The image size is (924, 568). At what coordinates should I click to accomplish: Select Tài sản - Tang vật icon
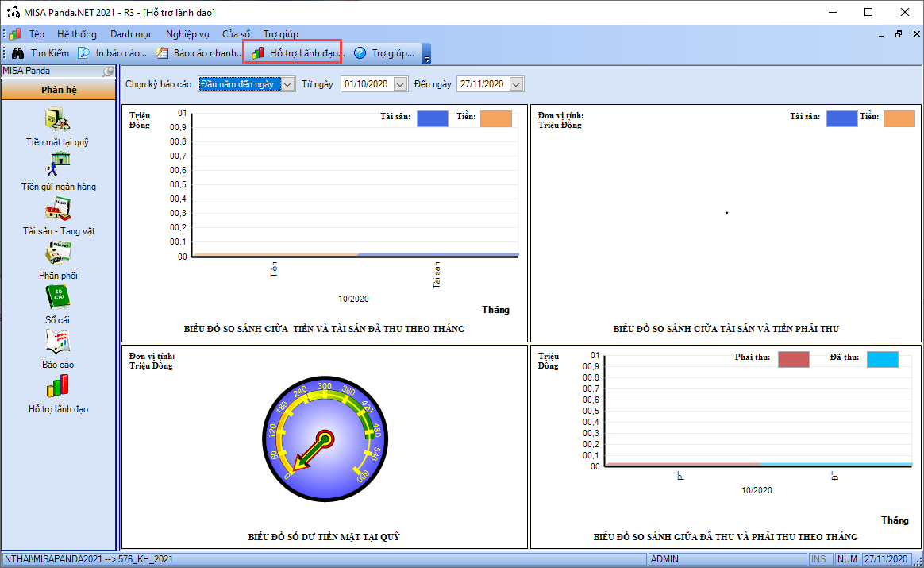coord(58,209)
